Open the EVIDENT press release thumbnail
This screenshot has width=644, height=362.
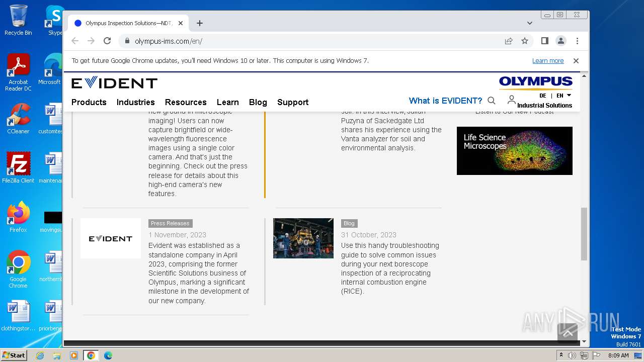click(x=111, y=238)
